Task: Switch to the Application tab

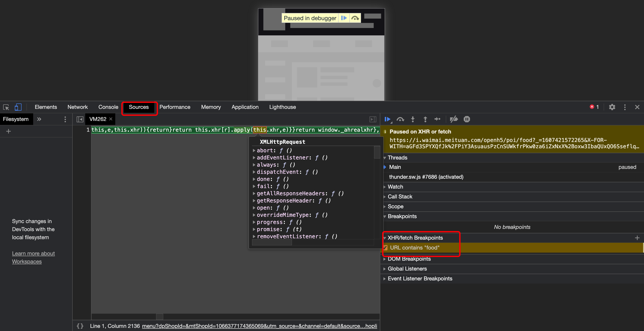Action: pyautogui.click(x=245, y=107)
